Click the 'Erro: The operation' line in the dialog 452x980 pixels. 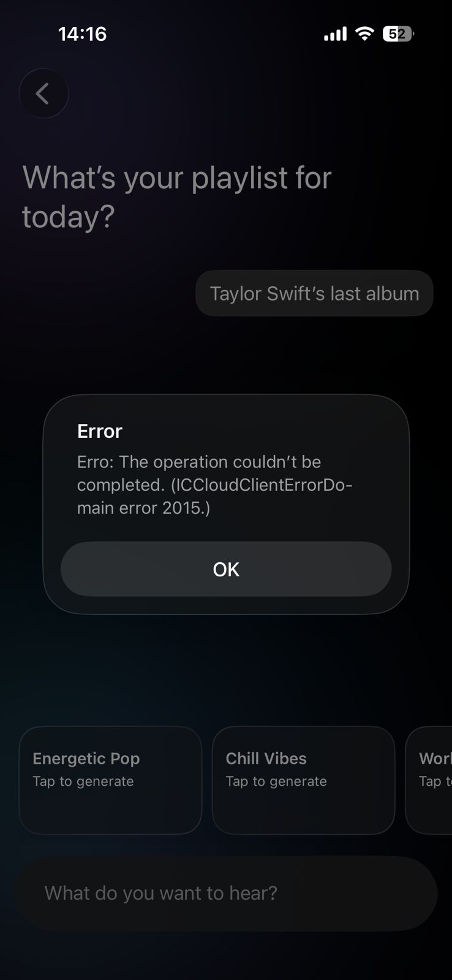point(199,462)
